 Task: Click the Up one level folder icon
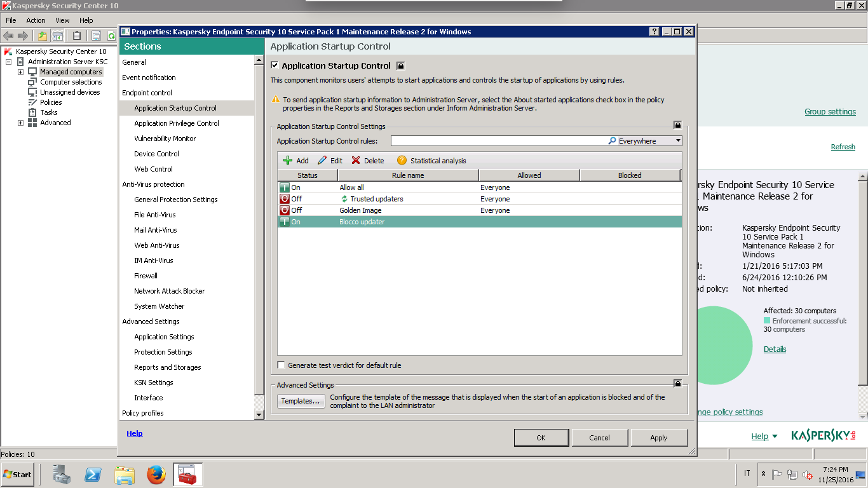coord(43,36)
